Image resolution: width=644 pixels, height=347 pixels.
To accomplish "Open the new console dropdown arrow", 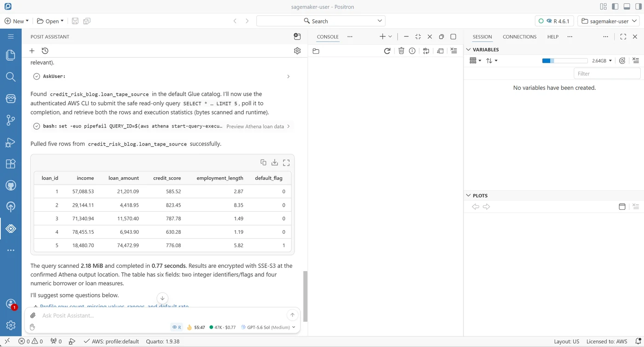I will 390,37.
